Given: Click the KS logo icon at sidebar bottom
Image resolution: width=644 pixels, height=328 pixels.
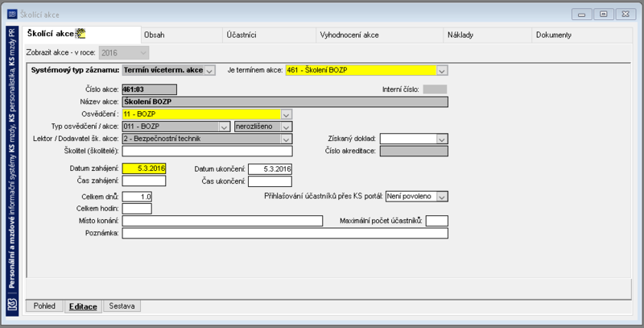Looking at the screenshot, I should tap(13, 305).
